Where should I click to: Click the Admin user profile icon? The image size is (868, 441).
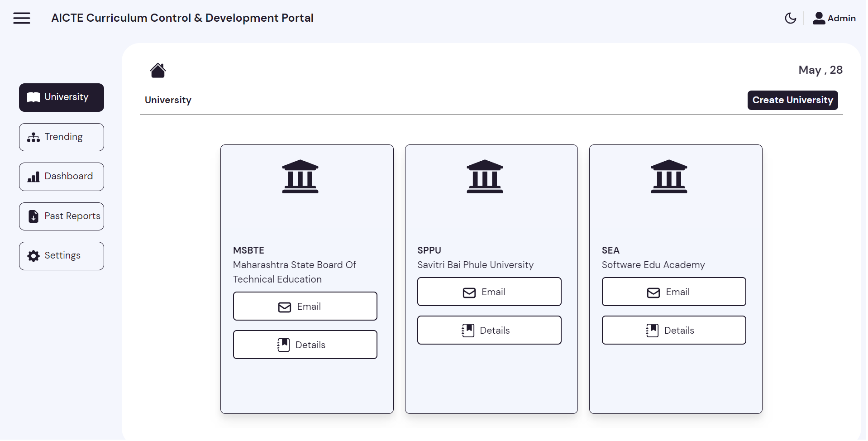819,18
